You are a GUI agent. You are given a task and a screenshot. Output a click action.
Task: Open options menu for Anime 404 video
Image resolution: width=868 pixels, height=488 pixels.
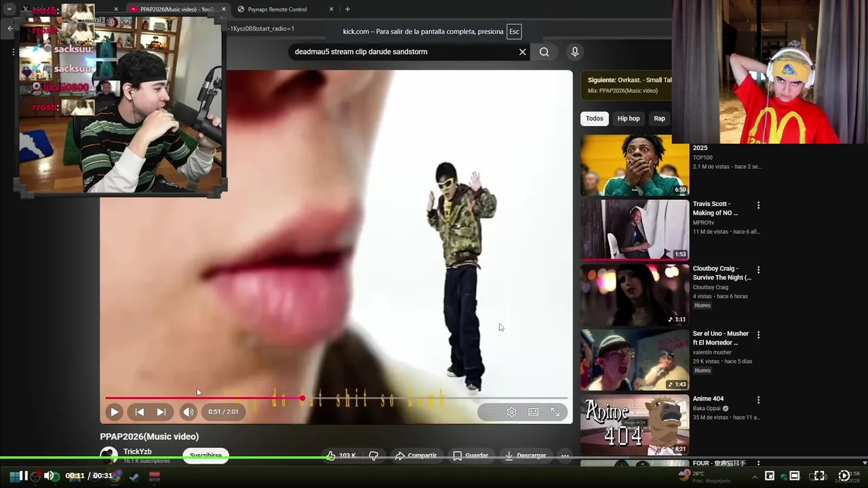point(758,400)
